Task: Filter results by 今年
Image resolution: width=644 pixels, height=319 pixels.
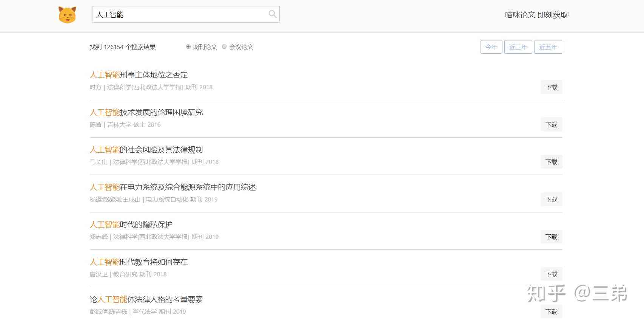Action: (491, 47)
